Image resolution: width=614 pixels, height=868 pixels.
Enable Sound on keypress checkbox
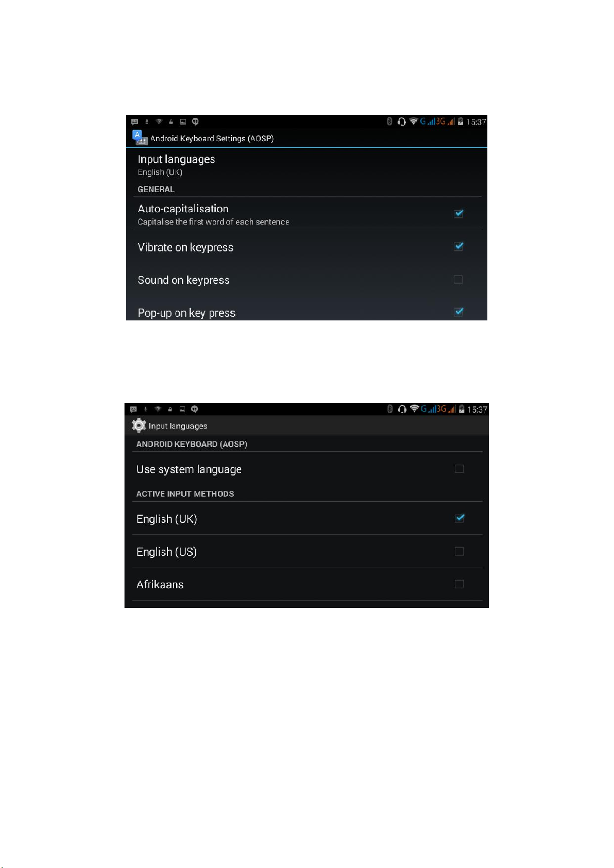tap(458, 280)
